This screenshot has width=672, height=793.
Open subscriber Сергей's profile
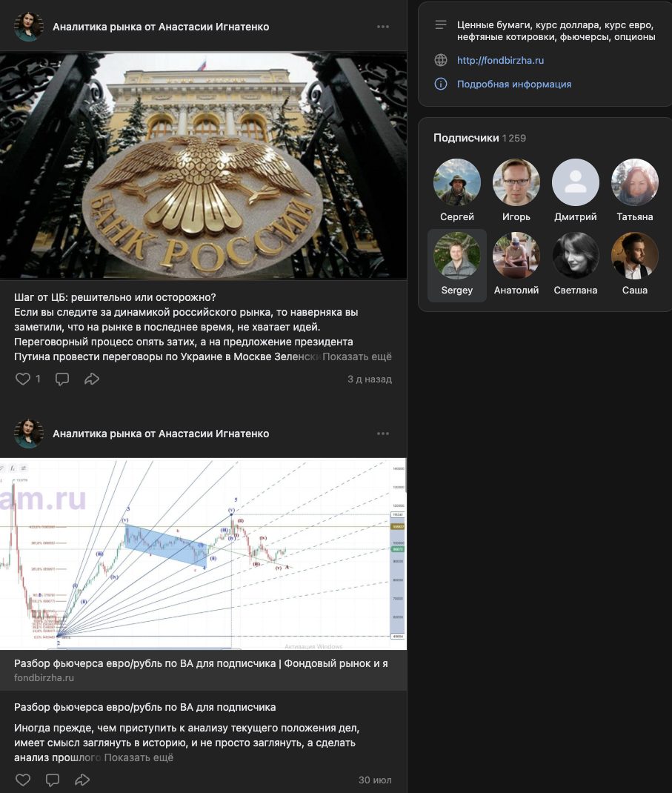[x=457, y=191]
